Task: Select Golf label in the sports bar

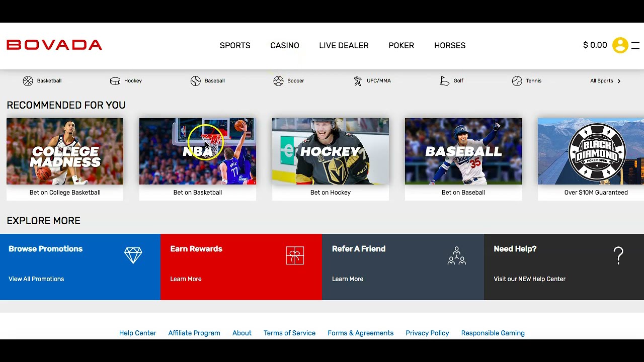Action: (458, 81)
